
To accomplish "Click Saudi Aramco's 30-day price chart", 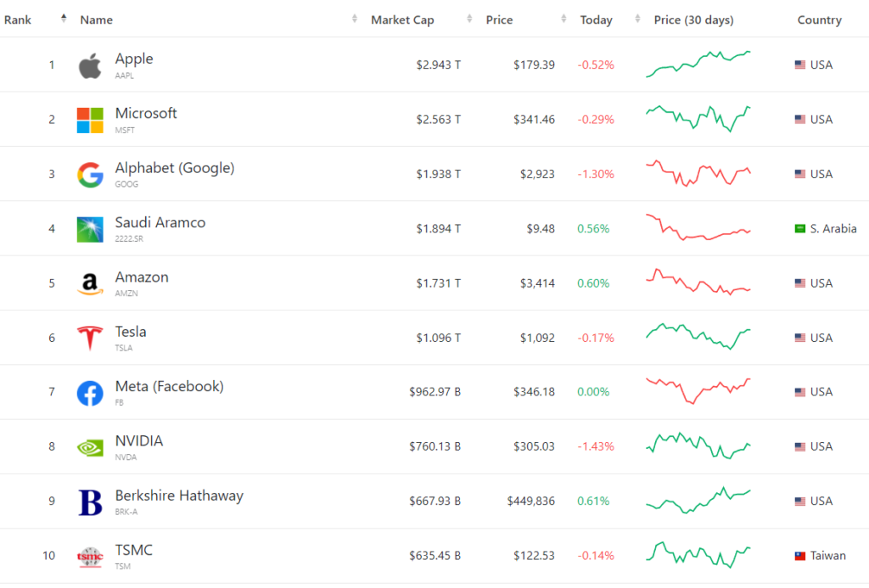I will coord(698,227).
